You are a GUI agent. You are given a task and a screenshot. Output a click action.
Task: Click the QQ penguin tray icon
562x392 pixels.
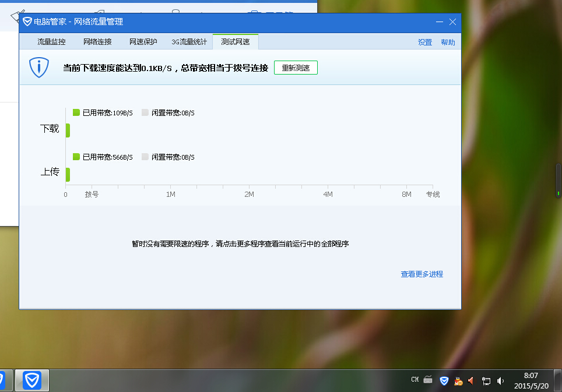pos(458,382)
